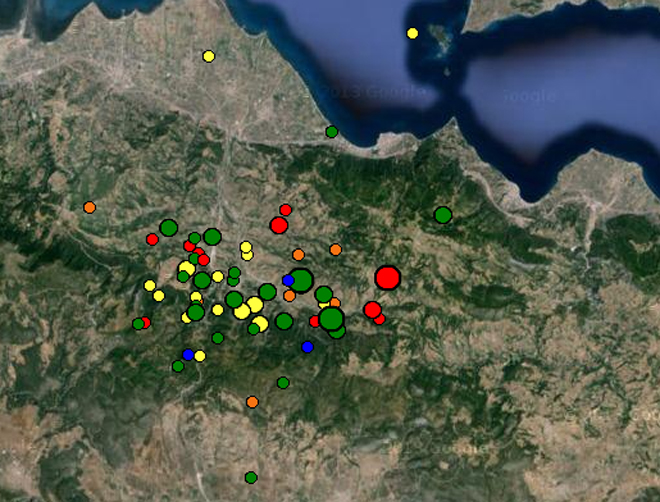Click the isolated orange marker at far west

tap(89, 207)
